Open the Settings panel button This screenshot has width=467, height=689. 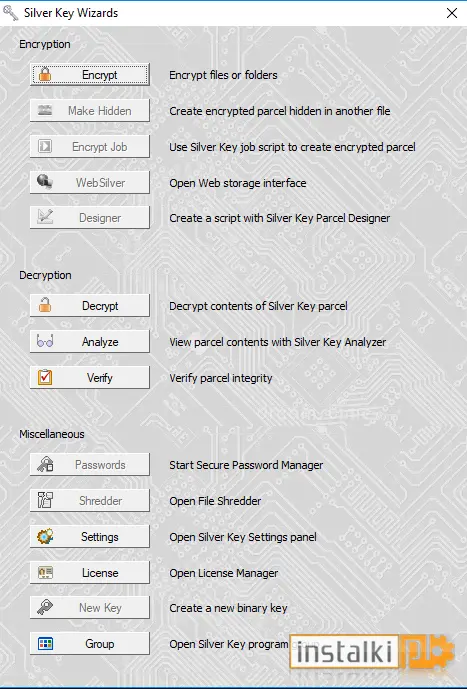tap(90, 537)
